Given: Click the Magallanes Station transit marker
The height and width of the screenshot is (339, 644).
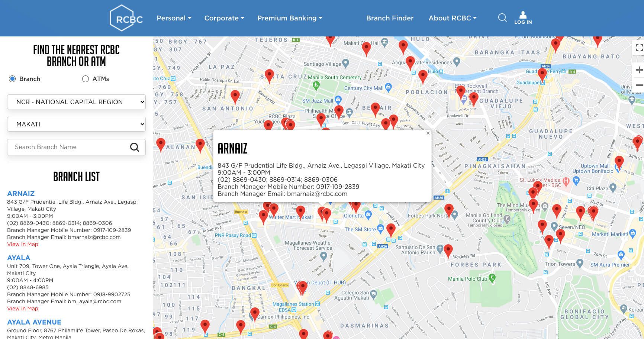Looking at the screenshot, I should [x=317, y=304].
